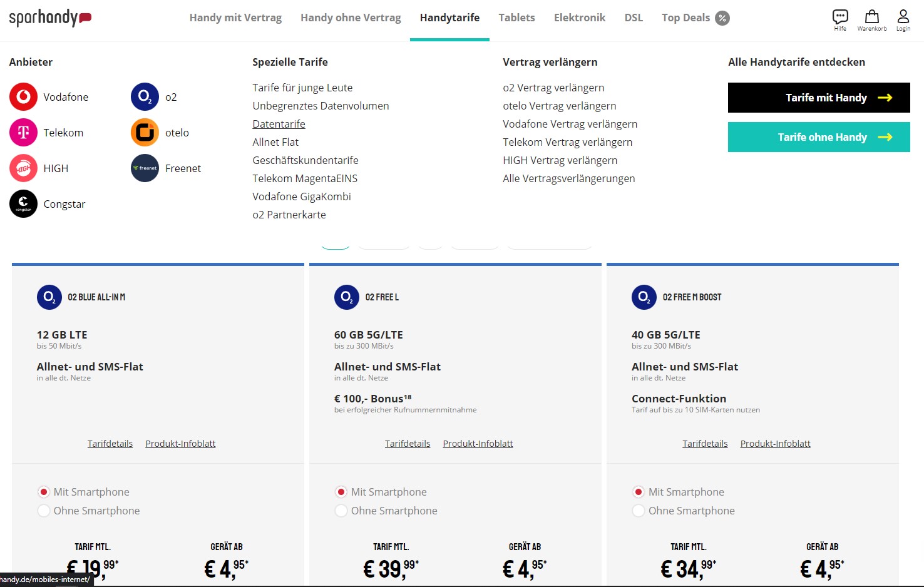Open Geschäftskundentarife link
The height and width of the screenshot is (587, 924).
pos(305,160)
